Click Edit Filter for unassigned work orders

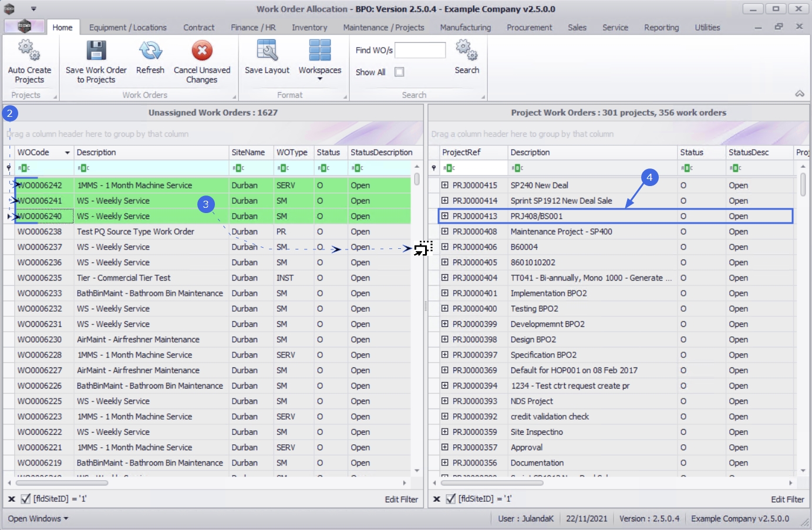pos(402,499)
